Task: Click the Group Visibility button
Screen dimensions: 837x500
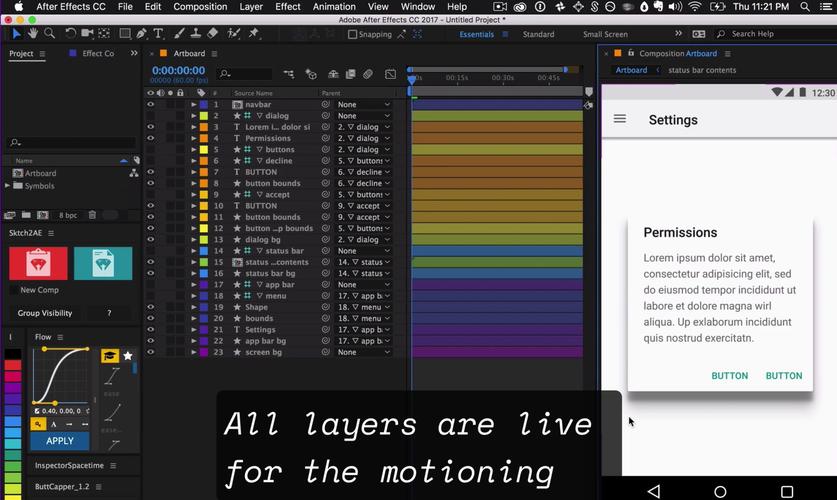Action: (45, 313)
